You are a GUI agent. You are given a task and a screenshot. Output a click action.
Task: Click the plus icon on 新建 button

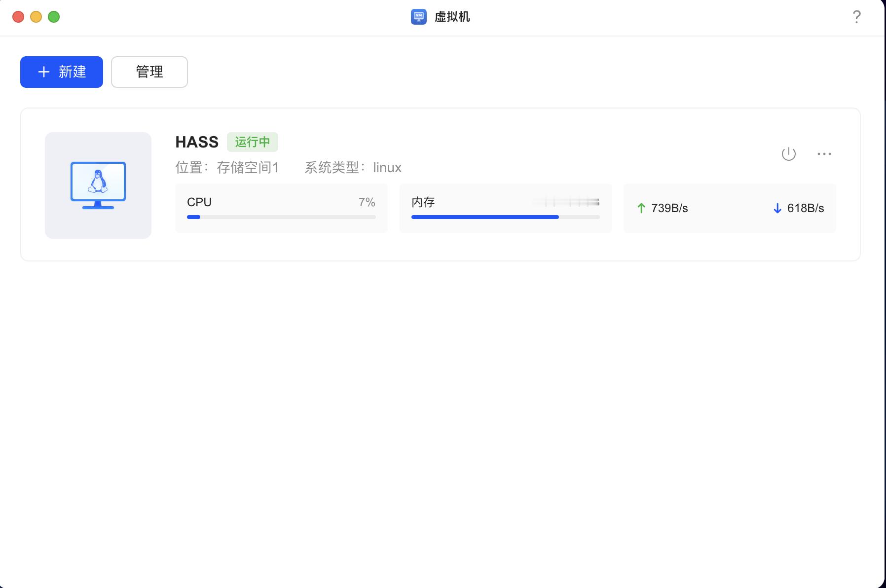44,72
